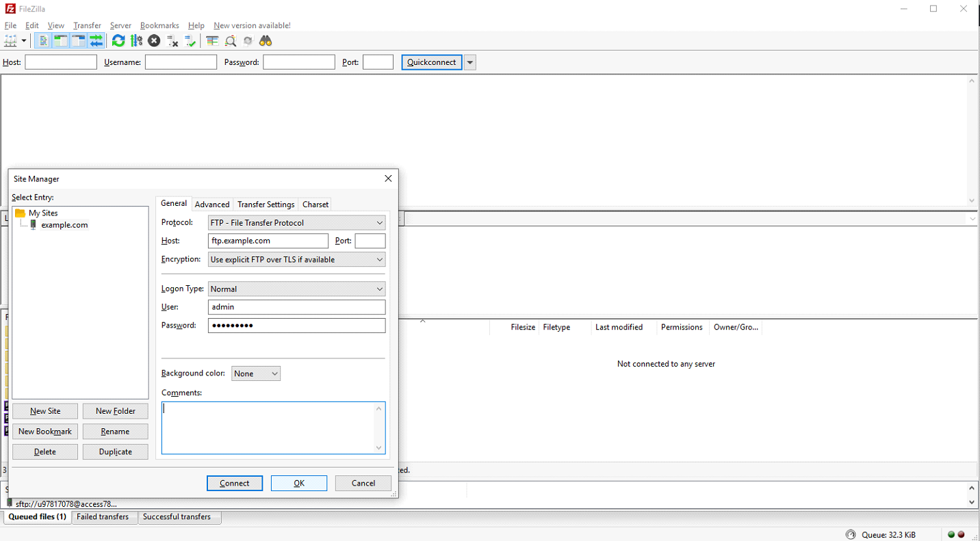Screen dimensions: 980x541
Task: Open the directory listing filters icon
Action: (212, 41)
